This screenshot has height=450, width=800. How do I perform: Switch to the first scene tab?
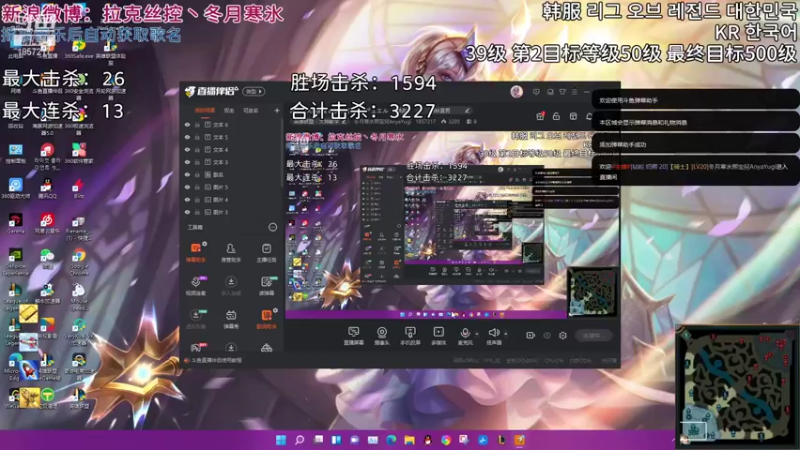coord(205,110)
